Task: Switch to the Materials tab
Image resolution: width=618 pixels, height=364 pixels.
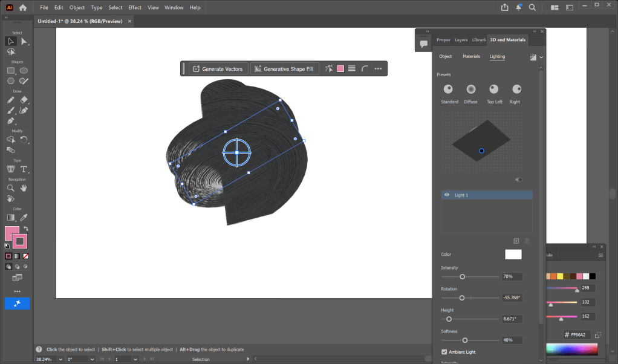Action: pos(471,56)
